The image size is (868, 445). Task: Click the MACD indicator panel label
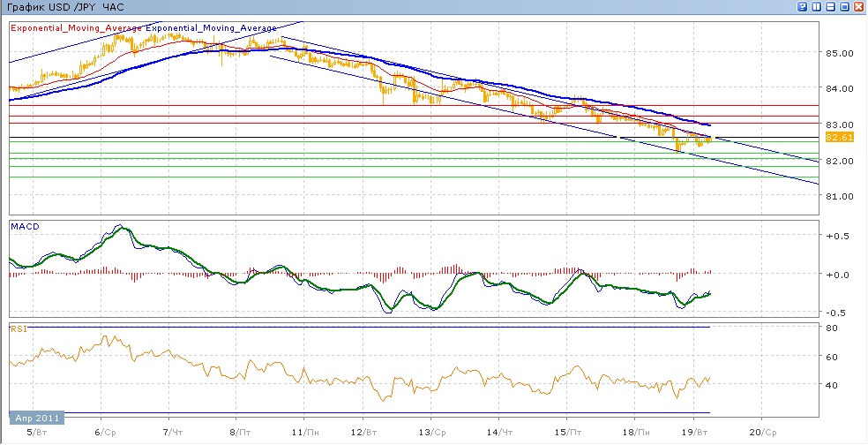24,227
